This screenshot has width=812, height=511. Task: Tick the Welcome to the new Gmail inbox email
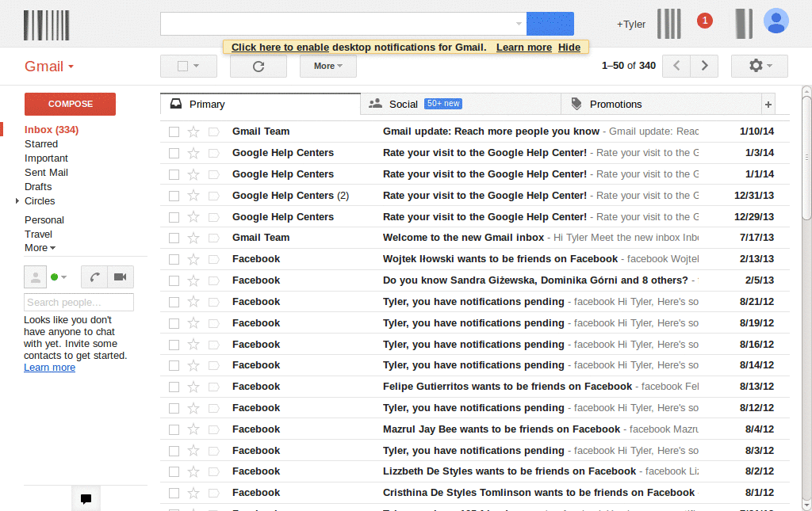[x=174, y=238]
